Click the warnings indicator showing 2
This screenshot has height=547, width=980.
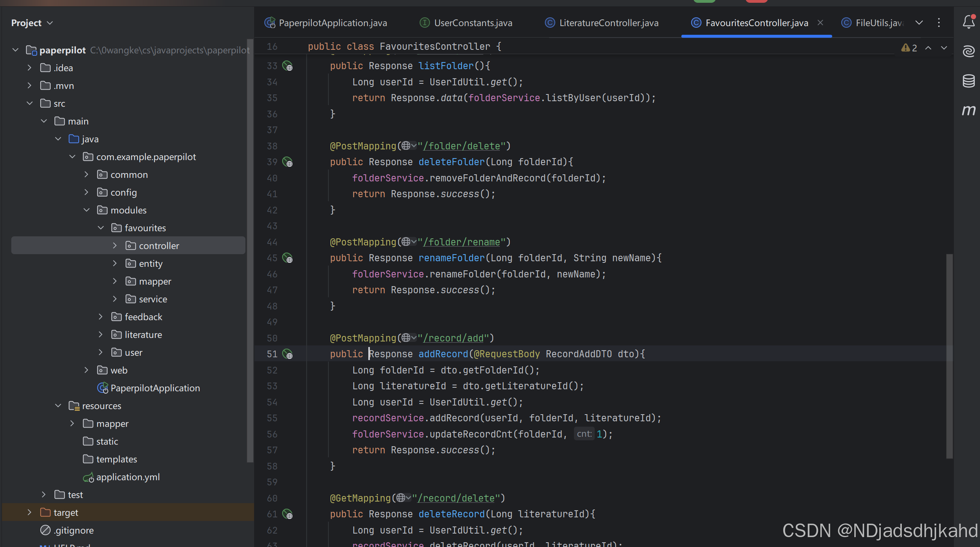click(x=909, y=48)
